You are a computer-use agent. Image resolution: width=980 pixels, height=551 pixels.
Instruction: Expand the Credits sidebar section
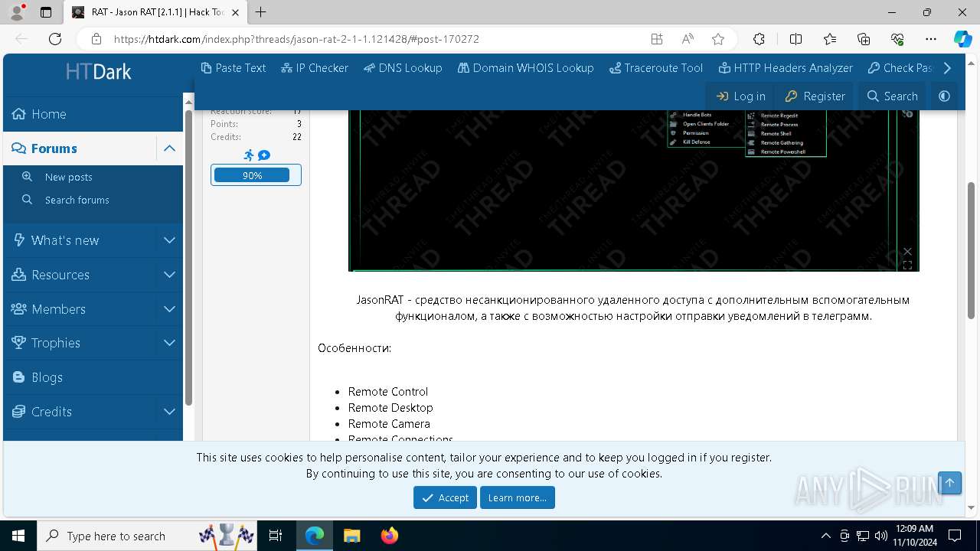(x=169, y=412)
